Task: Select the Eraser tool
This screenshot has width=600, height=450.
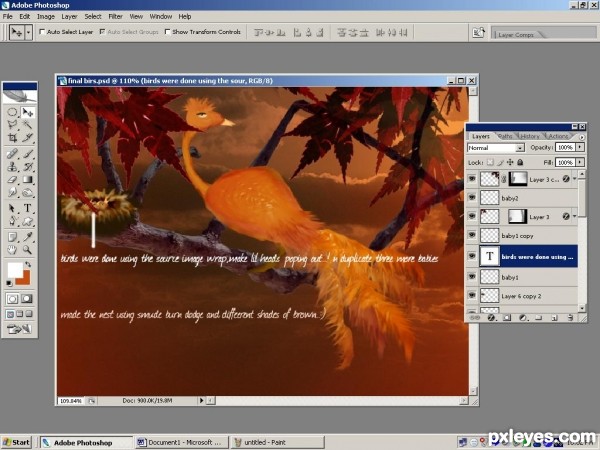Action: [12, 179]
